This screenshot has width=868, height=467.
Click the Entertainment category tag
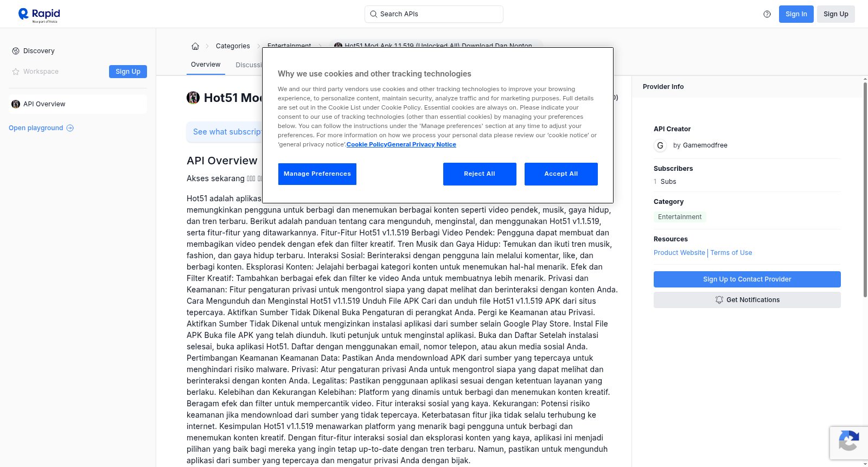(680, 217)
